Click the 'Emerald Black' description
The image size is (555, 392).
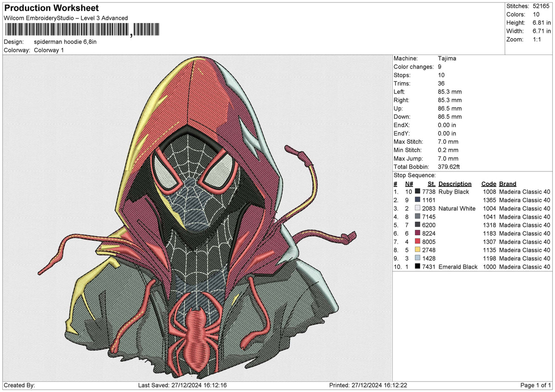(x=458, y=267)
